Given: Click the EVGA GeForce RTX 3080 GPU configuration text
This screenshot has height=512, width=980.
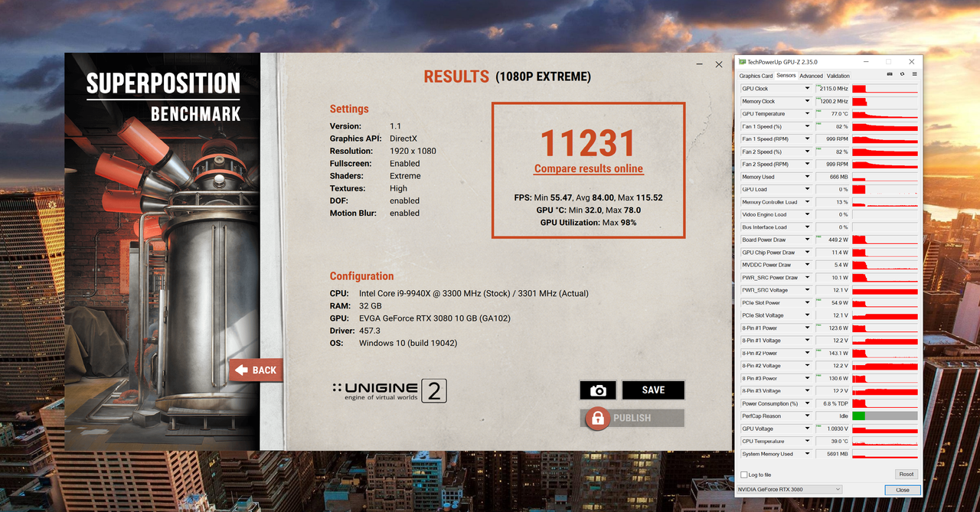Looking at the screenshot, I should (x=435, y=318).
